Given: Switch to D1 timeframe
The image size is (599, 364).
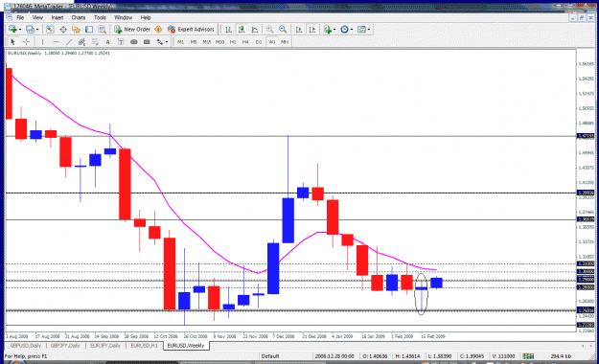Looking at the screenshot, I should point(259,42).
